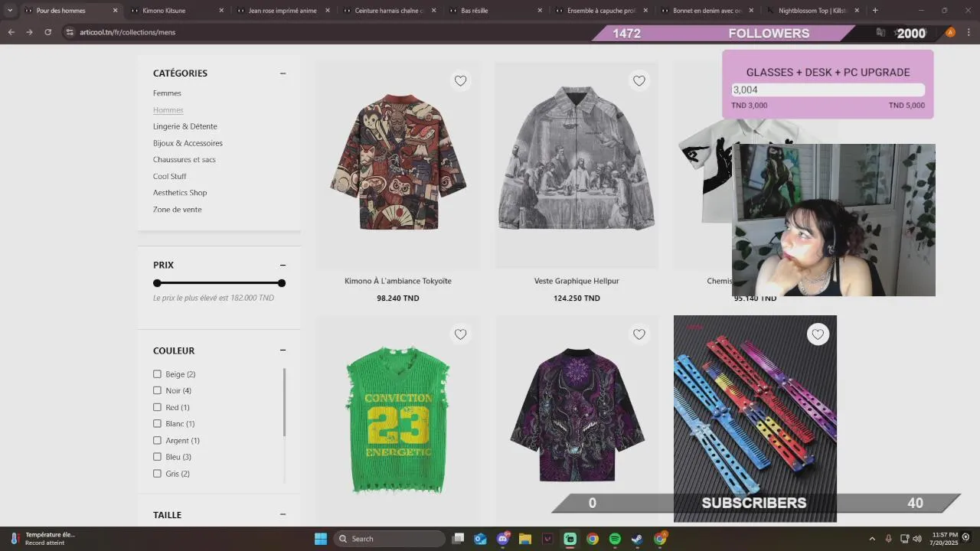The height and width of the screenshot is (551, 980).
Task: Open File Explorer from the taskbar
Action: [525, 539]
